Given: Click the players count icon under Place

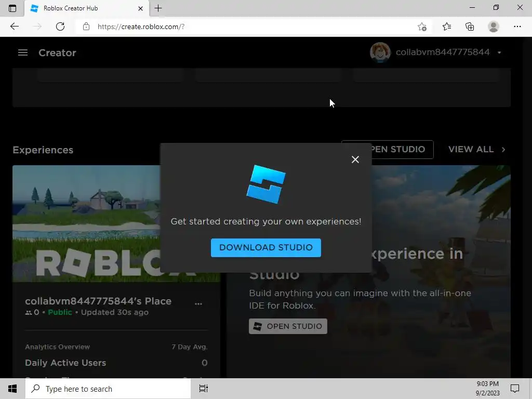Looking at the screenshot, I should [x=29, y=312].
